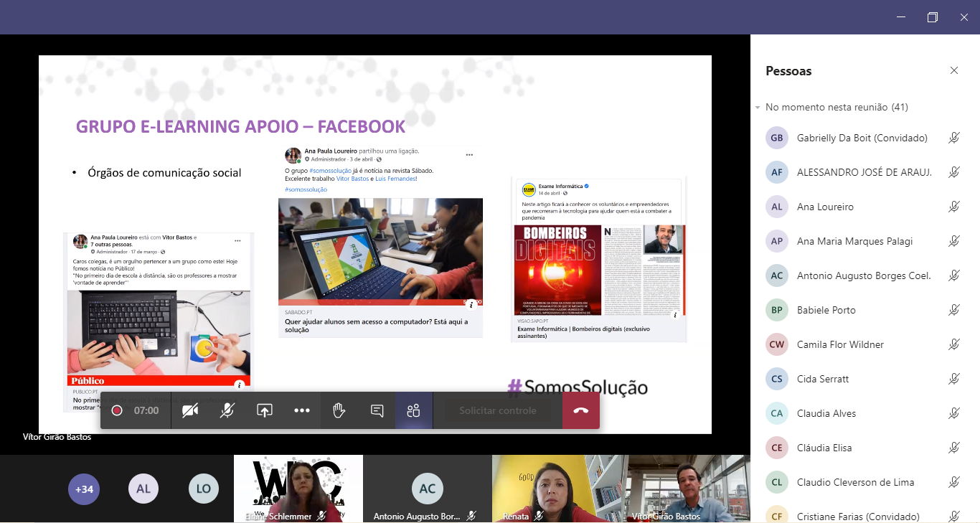Open the +34 more participants bubble

(84, 489)
